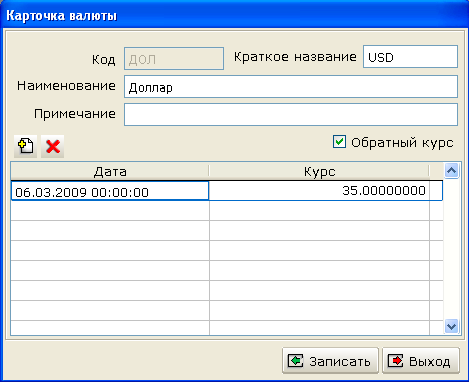The image size is (469, 382).
Task: Click the disabled Код field showing ДОЛ
Action: [174, 59]
